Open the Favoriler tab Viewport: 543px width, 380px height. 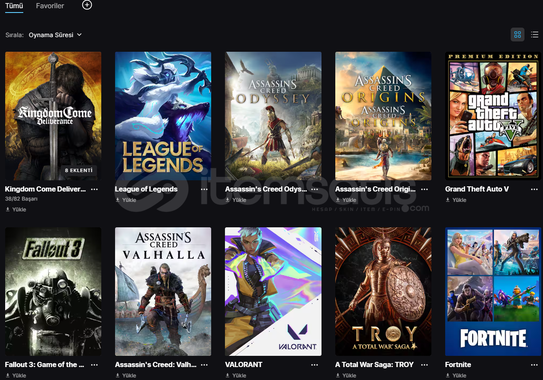pos(50,6)
